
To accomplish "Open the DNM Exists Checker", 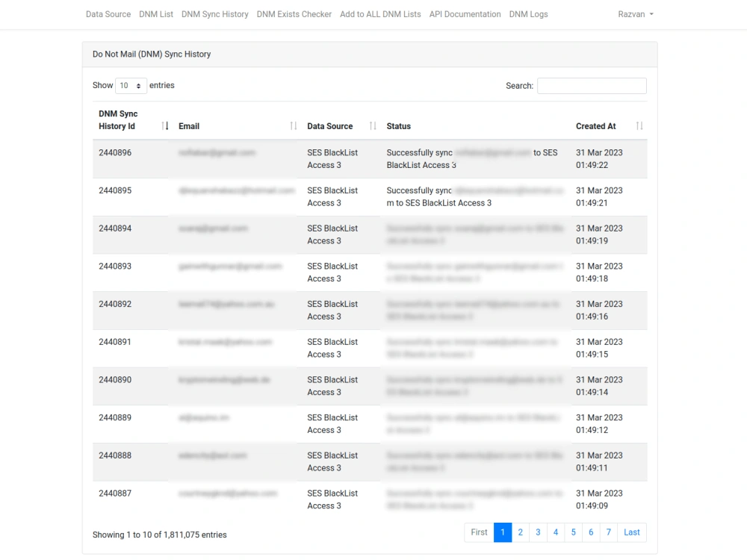I will point(294,14).
